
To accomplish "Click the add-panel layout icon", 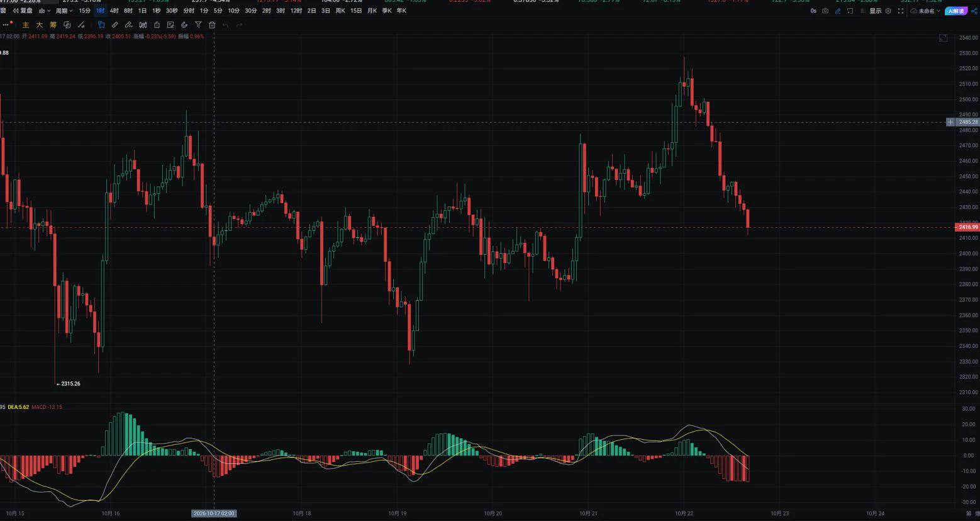I will click(850, 11).
